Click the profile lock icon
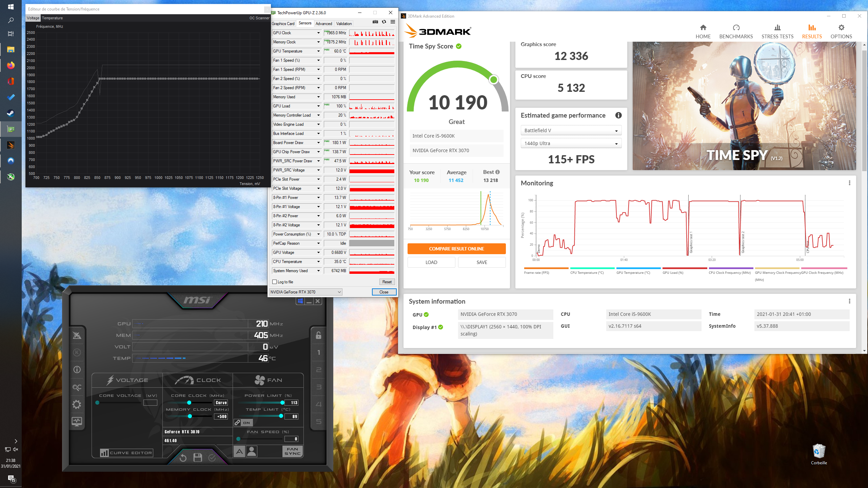This screenshot has height=488, width=868. tap(318, 335)
